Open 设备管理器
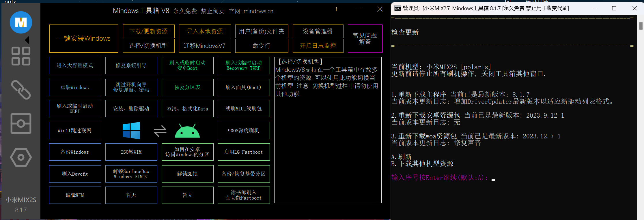Screen dimensions: 644x220 (318, 31)
